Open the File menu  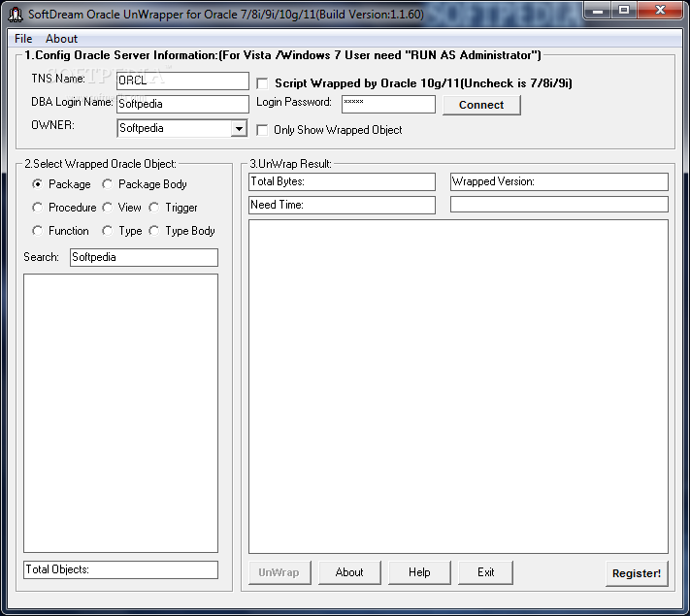[x=23, y=39]
